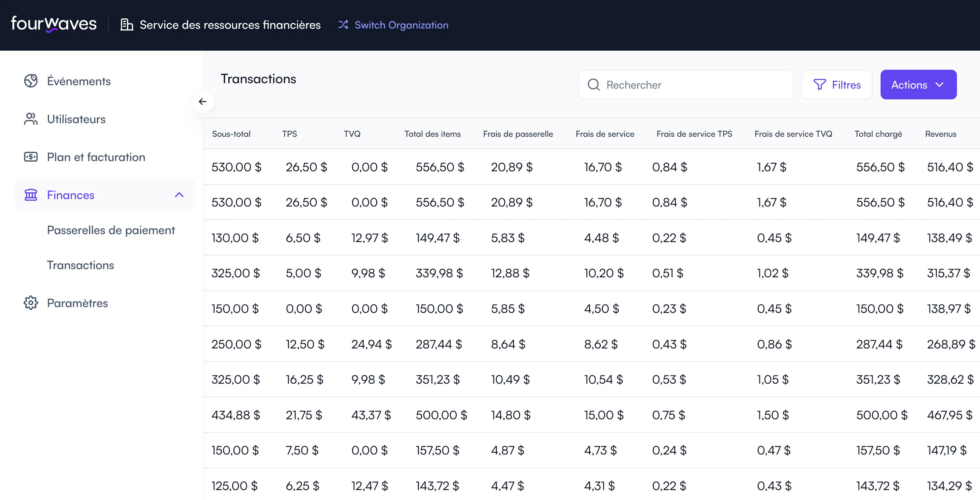The height and width of the screenshot is (500, 980).
Task: Click the Plan et facturation money icon
Action: pyautogui.click(x=31, y=157)
